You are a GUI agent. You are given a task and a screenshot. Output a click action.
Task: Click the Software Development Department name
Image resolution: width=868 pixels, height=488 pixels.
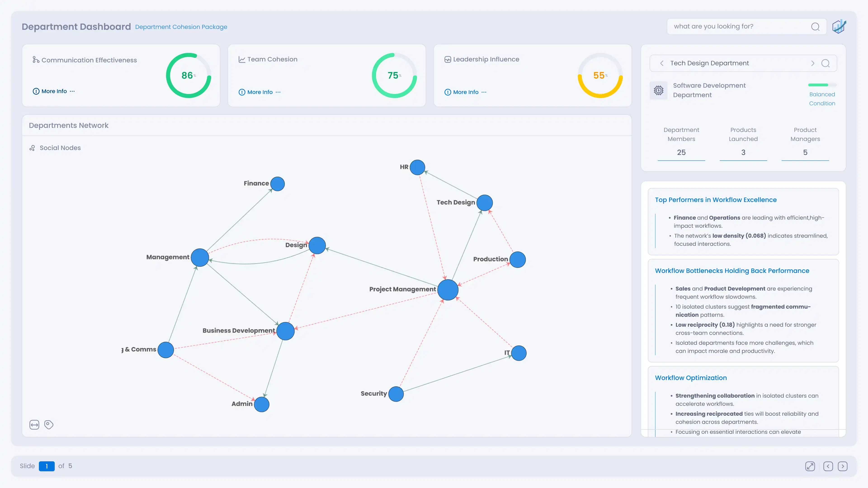[x=709, y=90]
